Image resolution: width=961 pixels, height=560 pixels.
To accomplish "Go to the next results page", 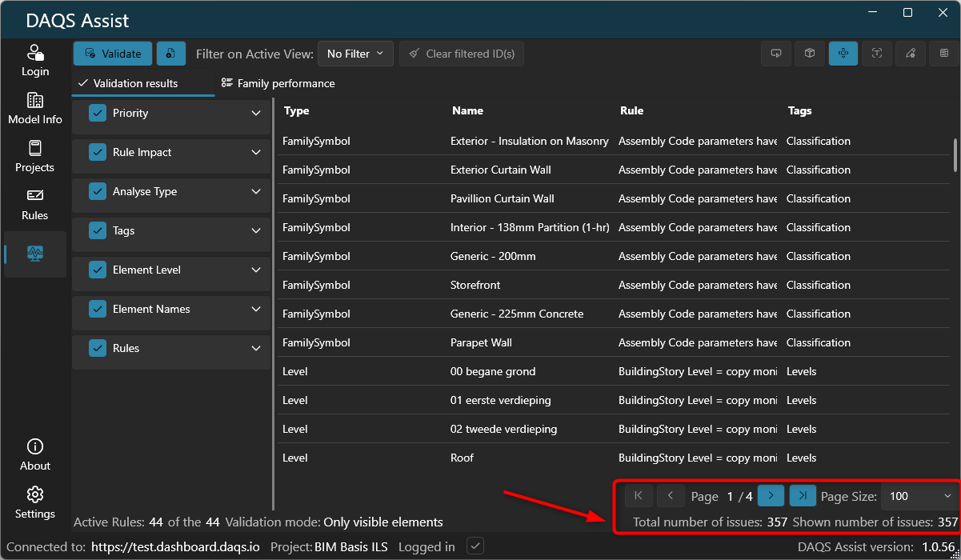I will (771, 496).
